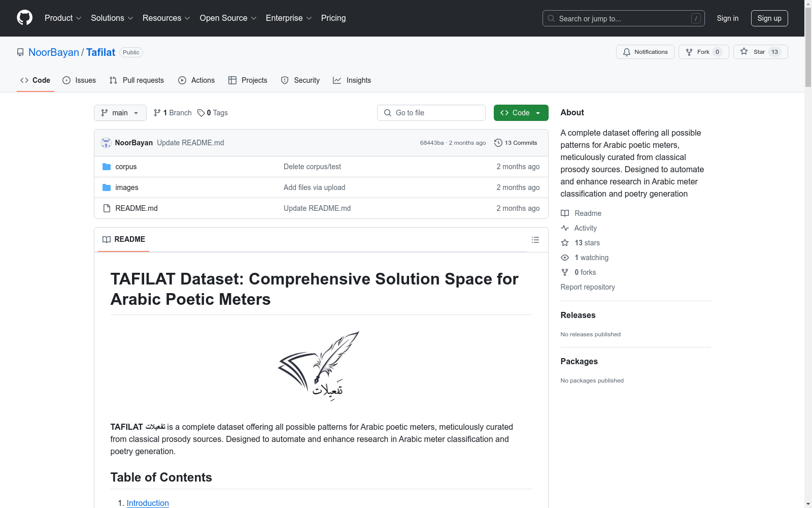Image resolution: width=812 pixels, height=508 pixels.
Task: Click the Sign in link
Action: 727,18
